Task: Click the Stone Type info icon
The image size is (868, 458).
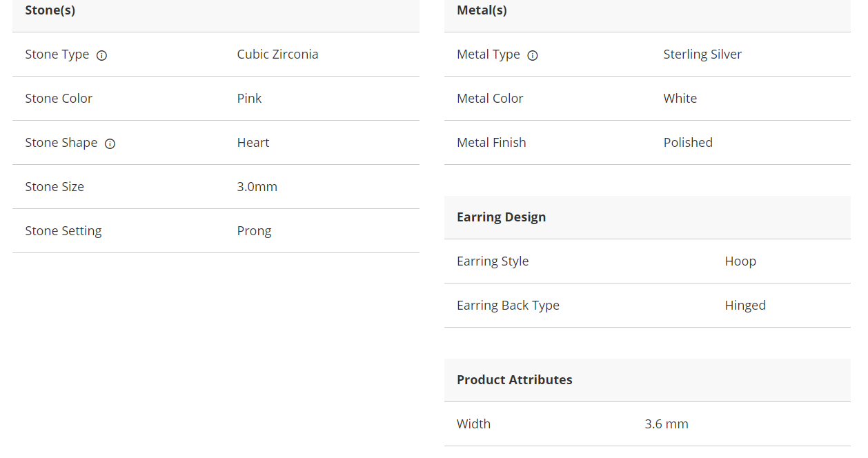Action: (x=101, y=55)
